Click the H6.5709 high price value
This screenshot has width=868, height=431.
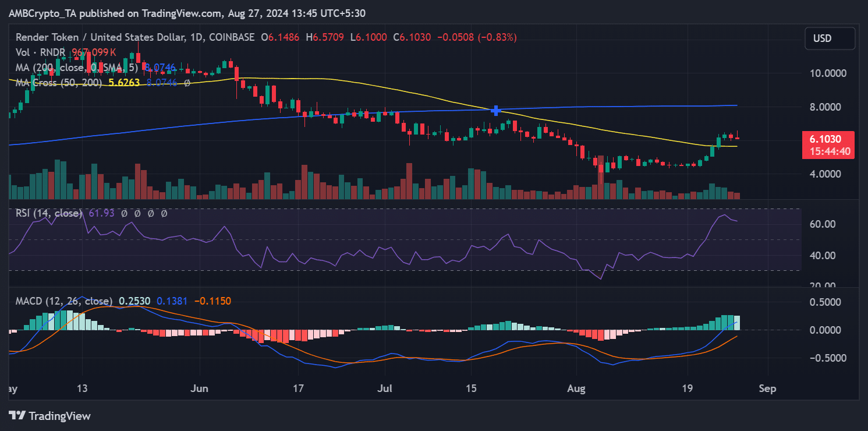(324, 37)
